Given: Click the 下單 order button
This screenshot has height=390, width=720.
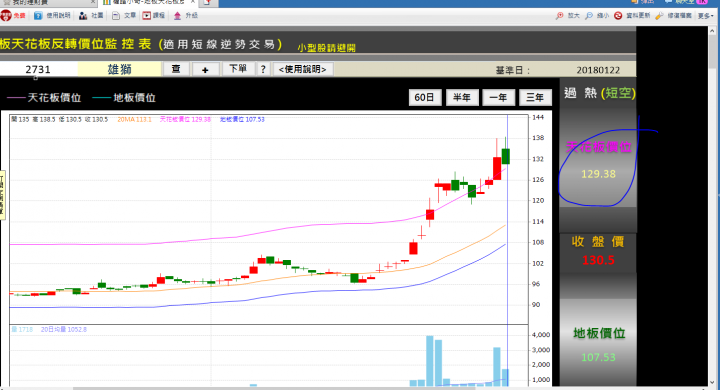Looking at the screenshot, I should pyautogui.click(x=238, y=69).
